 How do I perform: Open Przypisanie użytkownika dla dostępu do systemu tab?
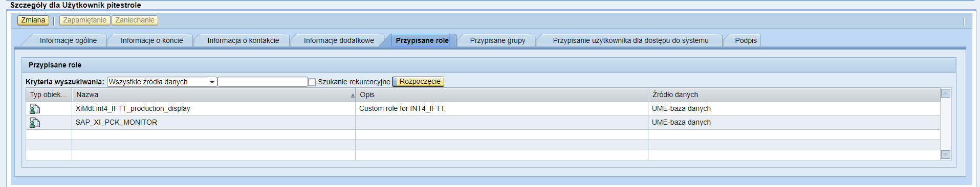click(x=630, y=40)
